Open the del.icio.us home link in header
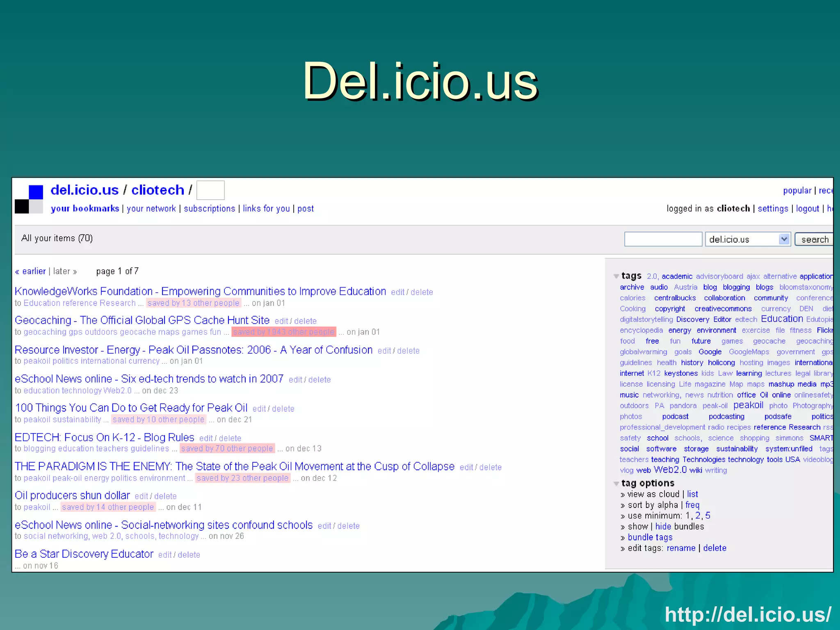This screenshot has height=630, width=840. (84, 190)
